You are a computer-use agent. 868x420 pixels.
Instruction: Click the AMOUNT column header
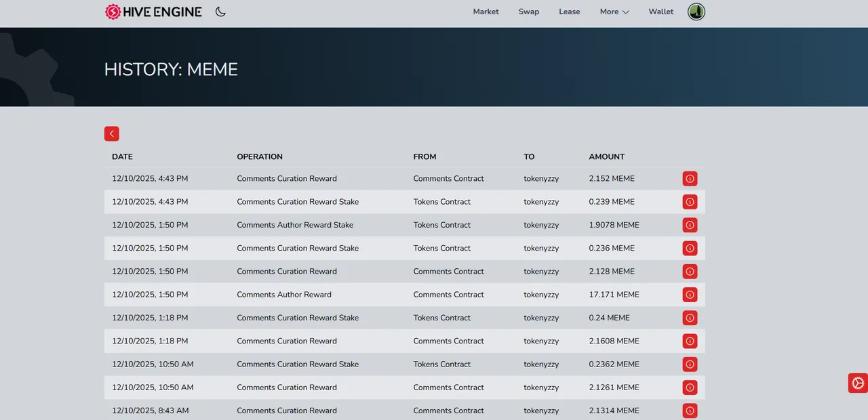[x=607, y=156]
